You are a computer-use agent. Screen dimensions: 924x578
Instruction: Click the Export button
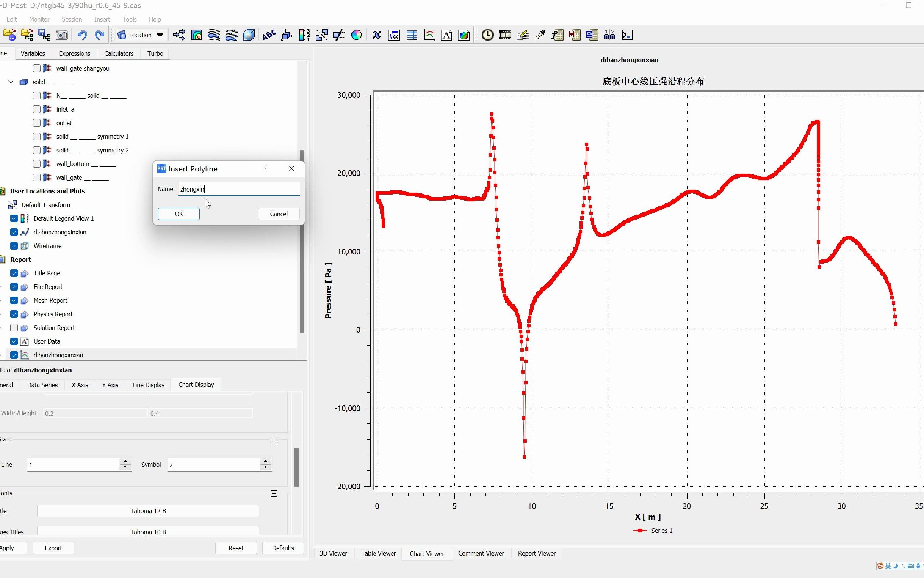pyautogui.click(x=53, y=548)
